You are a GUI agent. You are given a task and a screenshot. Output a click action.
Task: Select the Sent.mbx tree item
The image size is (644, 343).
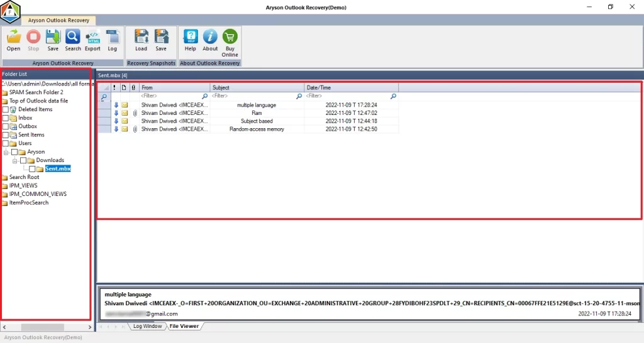pyautogui.click(x=58, y=168)
